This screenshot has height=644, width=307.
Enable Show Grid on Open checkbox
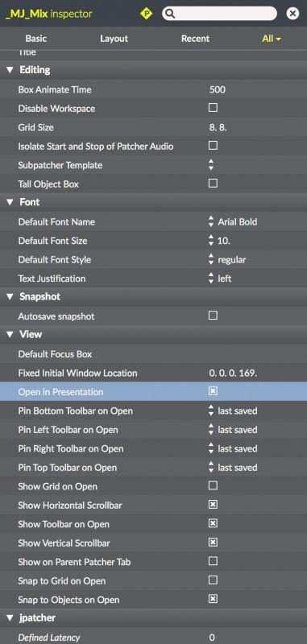[x=213, y=486]
